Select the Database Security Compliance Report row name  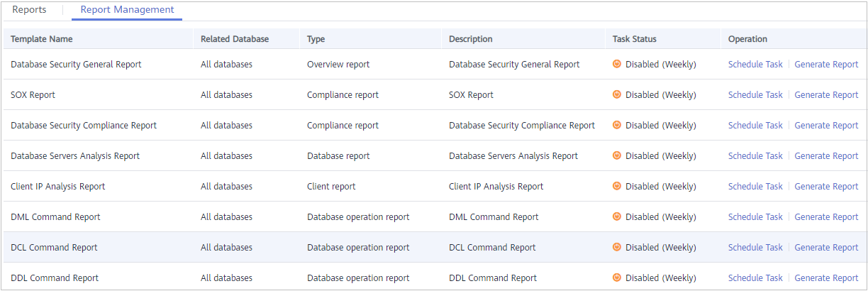84,125
